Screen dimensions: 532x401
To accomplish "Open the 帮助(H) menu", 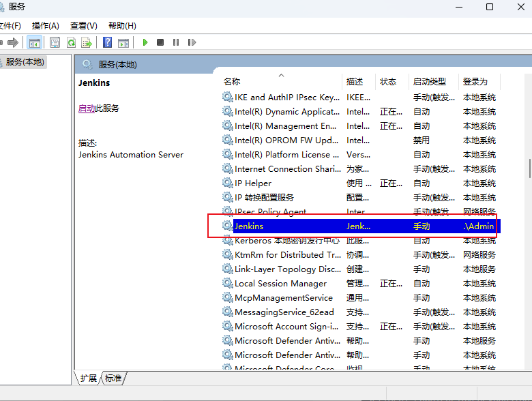I will click(x=122, y=26).
